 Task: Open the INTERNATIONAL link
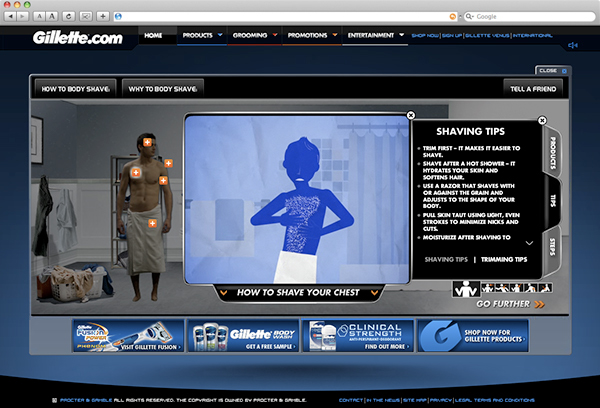(532, 36)
